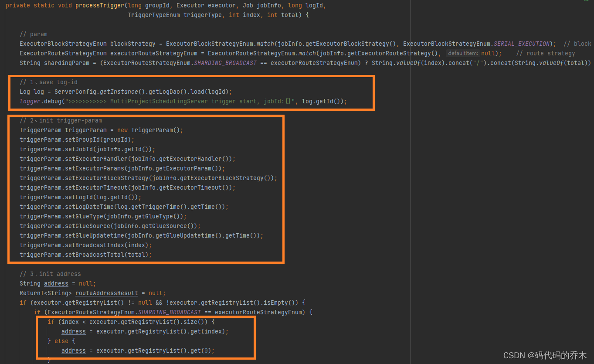Click the setLogId(log.getId()) line
Image resolution: width=594 pixels, height=364 pixels.
coord(81,197)
